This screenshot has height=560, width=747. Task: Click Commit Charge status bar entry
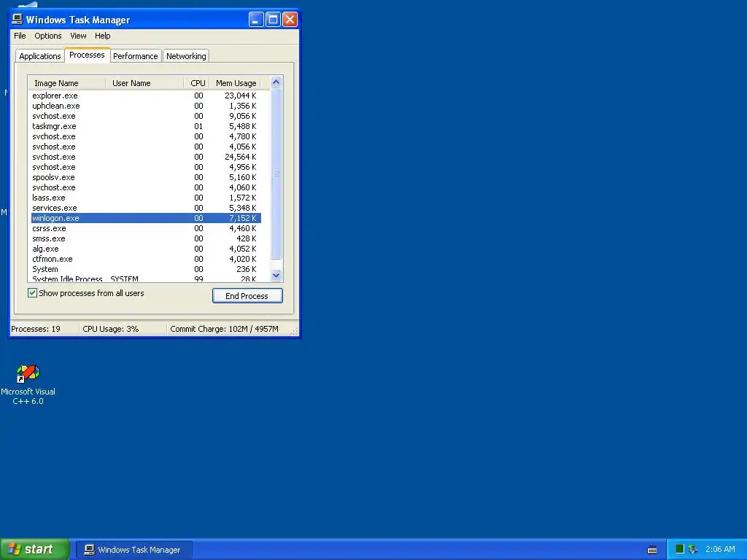coord(224,329)
